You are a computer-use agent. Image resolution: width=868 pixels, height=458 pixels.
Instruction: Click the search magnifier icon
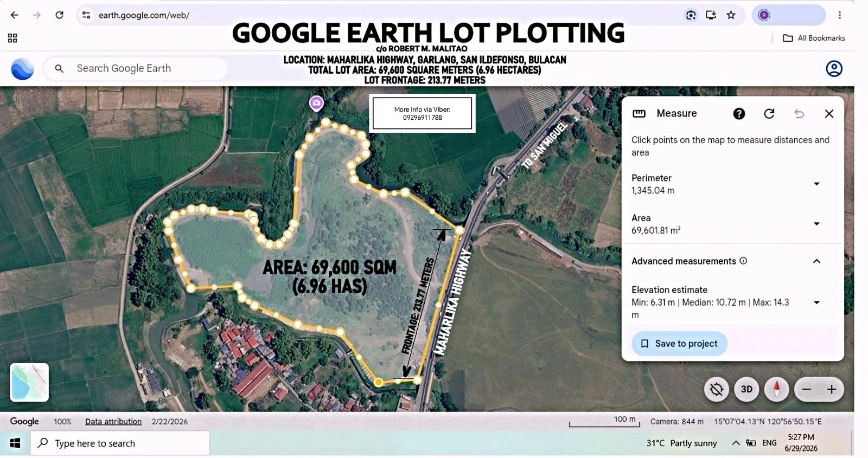59,69
